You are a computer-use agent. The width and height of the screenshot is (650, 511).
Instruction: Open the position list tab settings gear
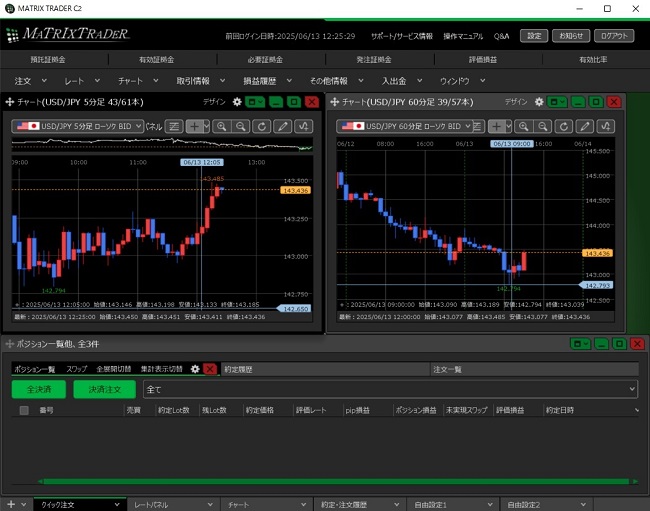[x=195, y=369]
